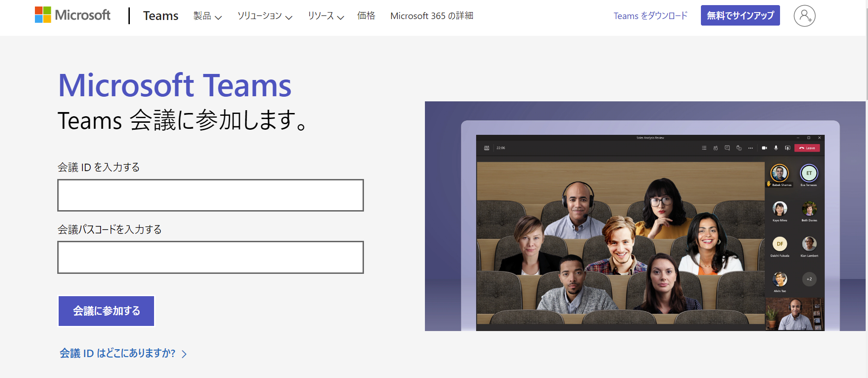Click Teams をダウンロード link
The height and width of the screenshot is (378, 868).
[x=650, y=16]
